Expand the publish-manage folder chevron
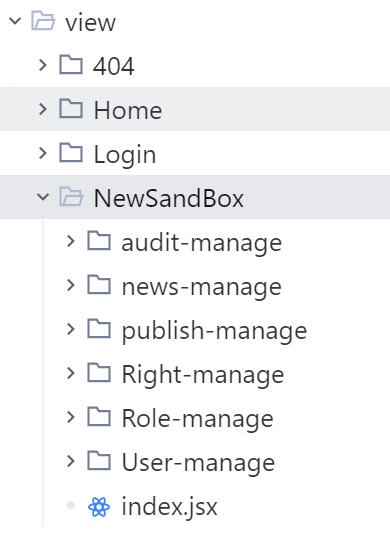This screenshot has height=535, width=390. 71,329
